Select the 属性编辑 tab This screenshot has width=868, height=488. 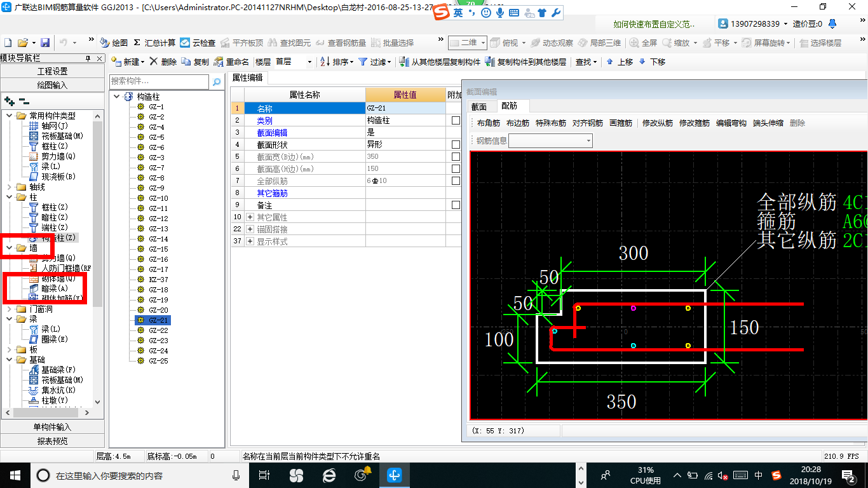(248, 77)
